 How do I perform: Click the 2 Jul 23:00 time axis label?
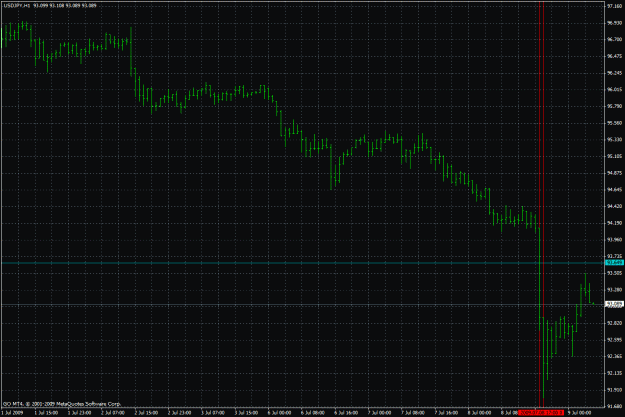179,413
